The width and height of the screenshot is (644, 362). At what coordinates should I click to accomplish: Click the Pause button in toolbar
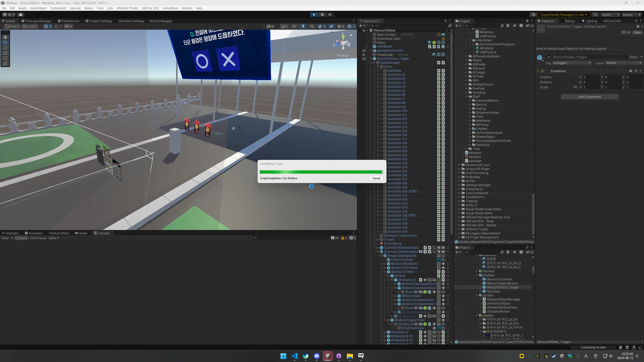[322, 15]
